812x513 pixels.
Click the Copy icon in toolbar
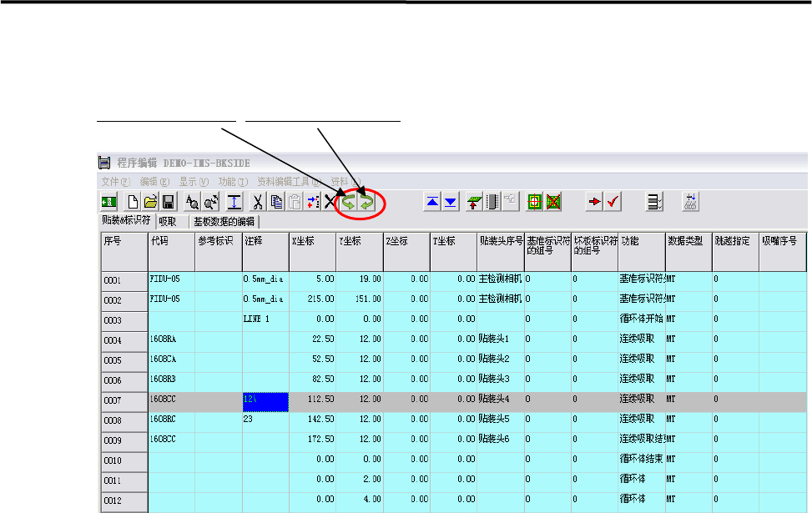point(276,201)
